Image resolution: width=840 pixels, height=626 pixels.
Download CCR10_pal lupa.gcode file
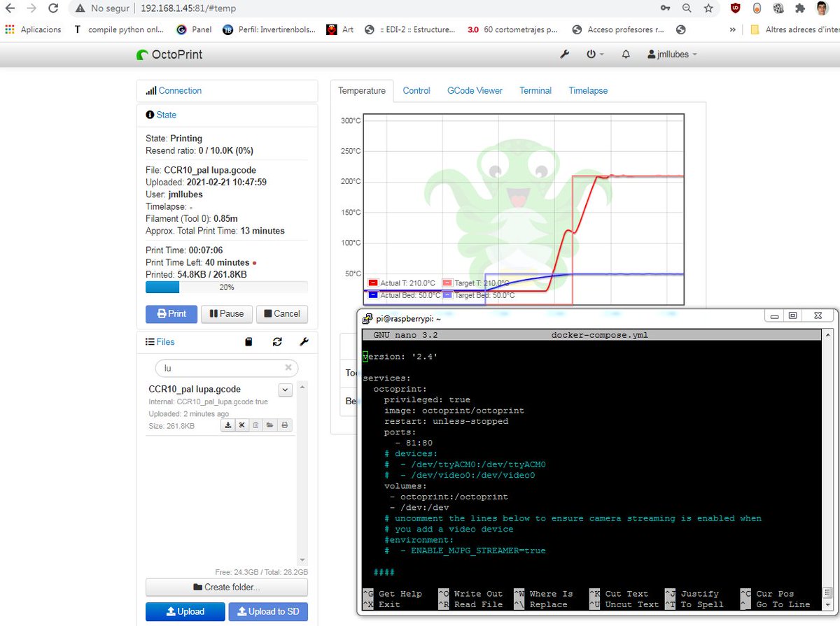[228, 425]
